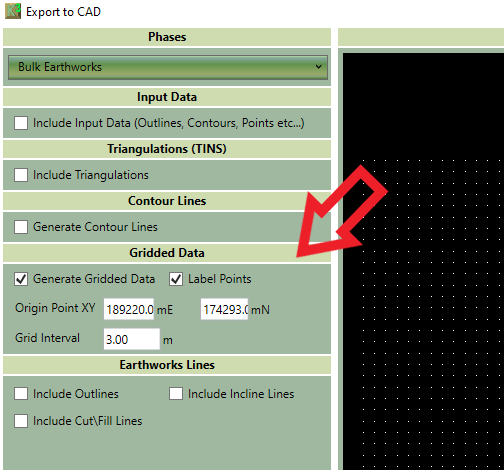Click the Phases section header
The height and width of the screenshot is (470, 504).
click(x=167, y=37)
